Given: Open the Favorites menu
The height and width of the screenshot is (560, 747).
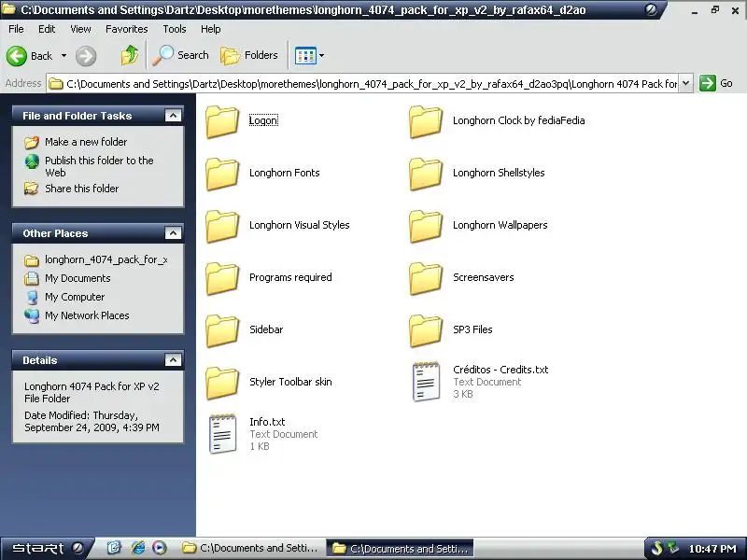Looking at the screenshot, I should pos(127,29).
